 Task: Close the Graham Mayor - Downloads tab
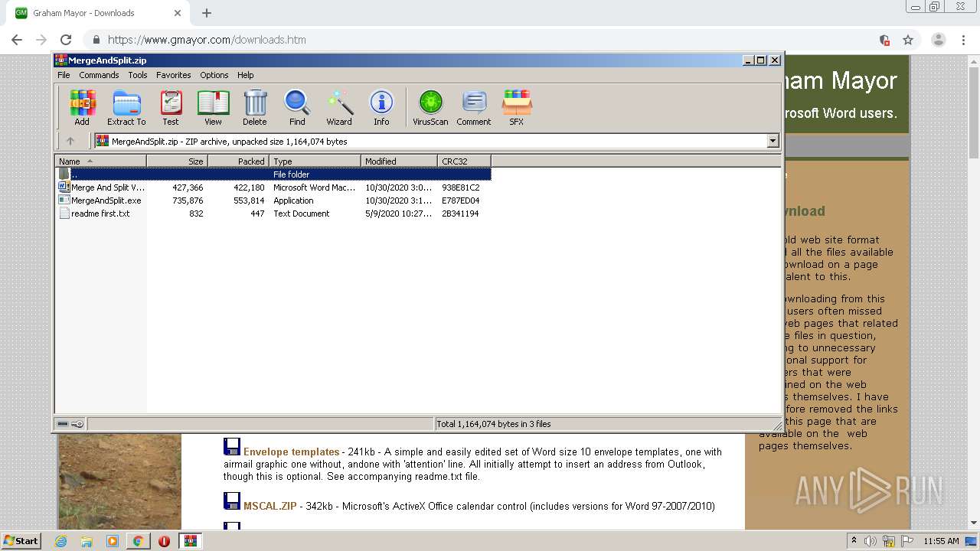pos(178,13)
